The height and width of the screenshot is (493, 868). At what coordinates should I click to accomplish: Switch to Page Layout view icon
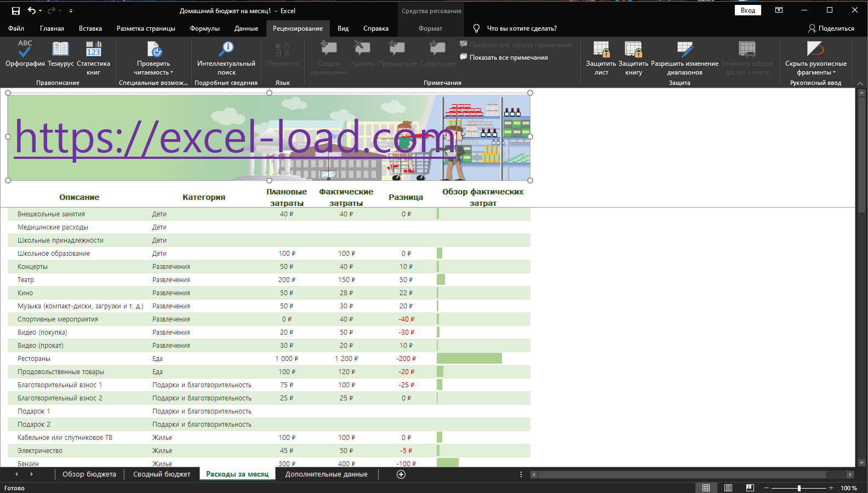pos(728,488)
